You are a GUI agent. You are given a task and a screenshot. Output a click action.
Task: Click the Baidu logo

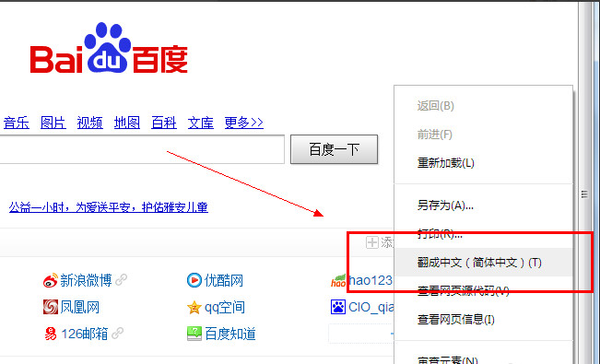pos(109,48)
